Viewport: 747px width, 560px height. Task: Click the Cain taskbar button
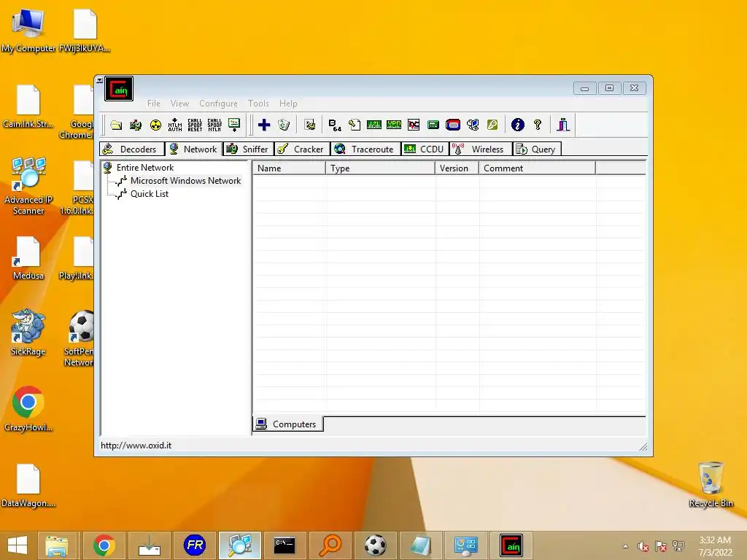[511, 545]
